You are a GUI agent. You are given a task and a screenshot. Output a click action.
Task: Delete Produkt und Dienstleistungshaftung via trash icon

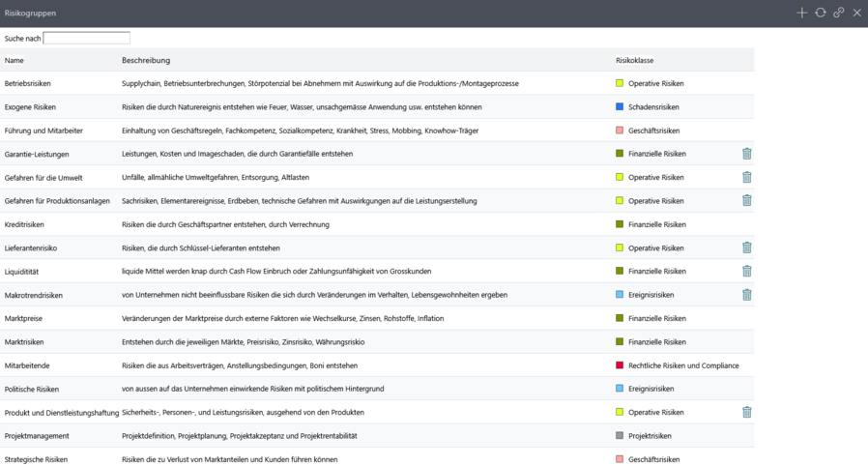pos(746,412)
